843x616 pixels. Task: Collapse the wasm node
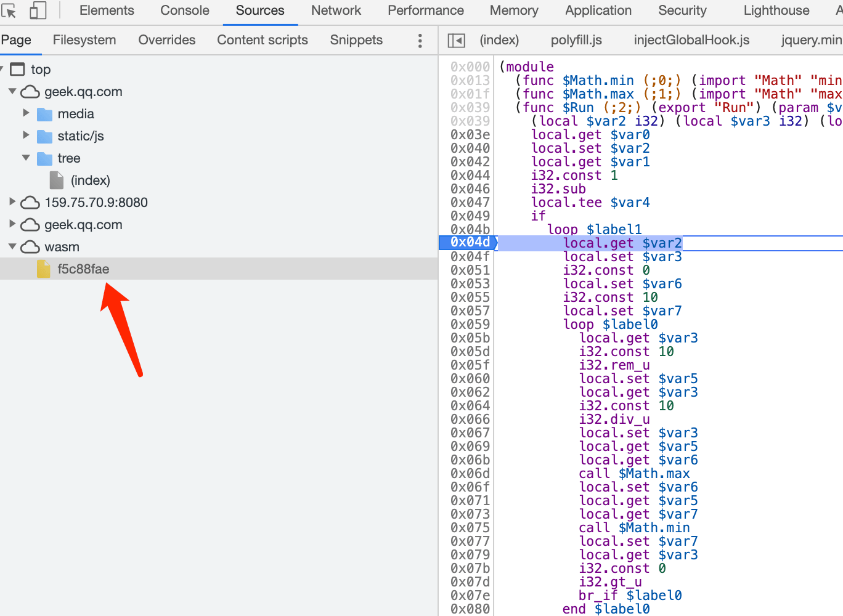point(12,246)
